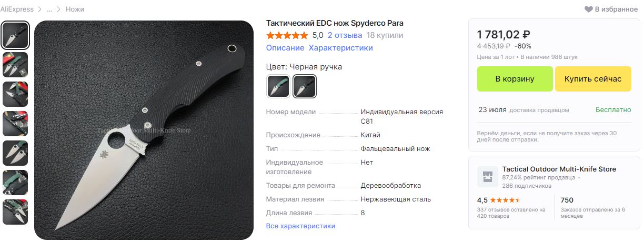Click the store logo icon
This screenshot has width=644, height=242.
click(x=488, y=177)
